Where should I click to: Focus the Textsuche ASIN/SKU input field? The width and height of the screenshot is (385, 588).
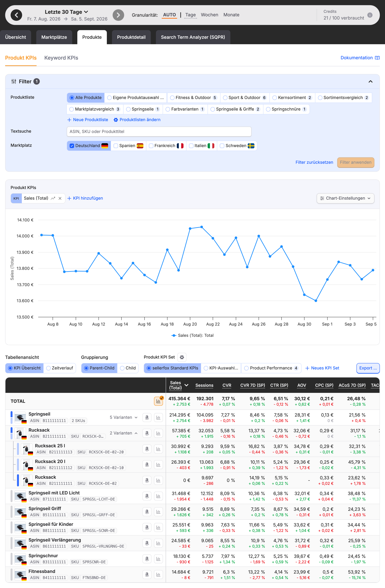(159, 132)
